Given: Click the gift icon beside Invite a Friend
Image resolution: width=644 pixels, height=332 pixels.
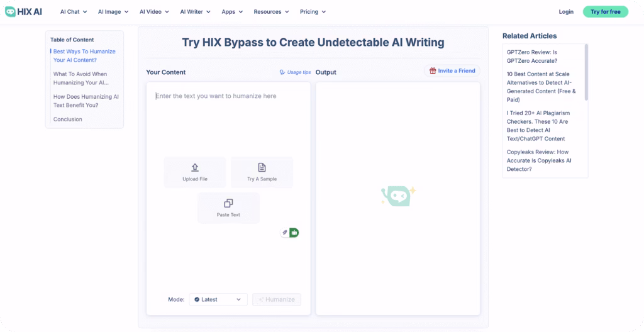Looking at the screenshot, I should click(433, 71).
